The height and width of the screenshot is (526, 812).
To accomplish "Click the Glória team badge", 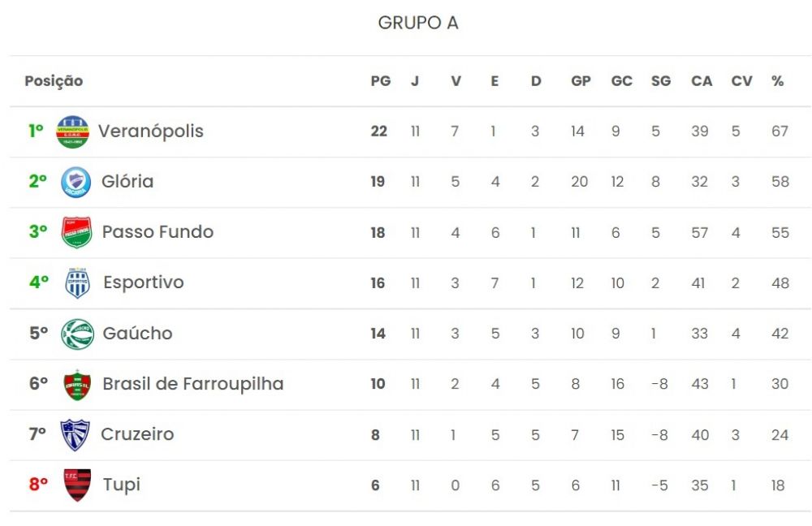I will (x=76, y=183).
